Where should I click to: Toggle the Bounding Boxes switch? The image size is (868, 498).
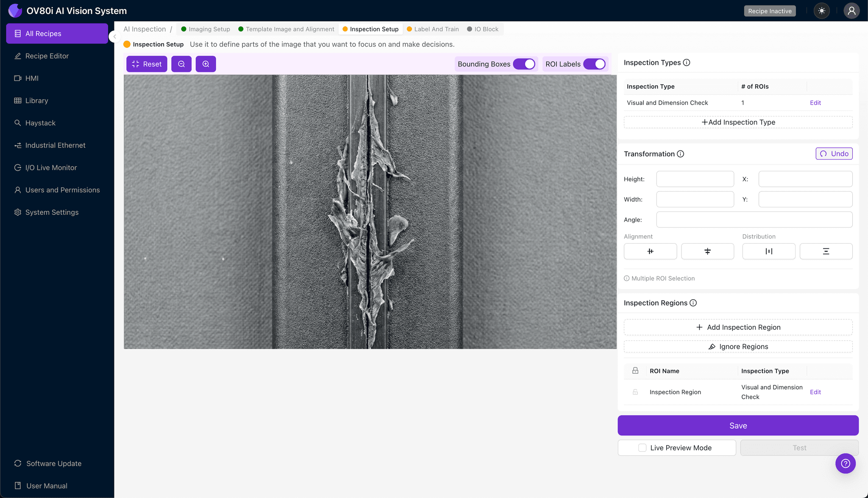point(524,64)
